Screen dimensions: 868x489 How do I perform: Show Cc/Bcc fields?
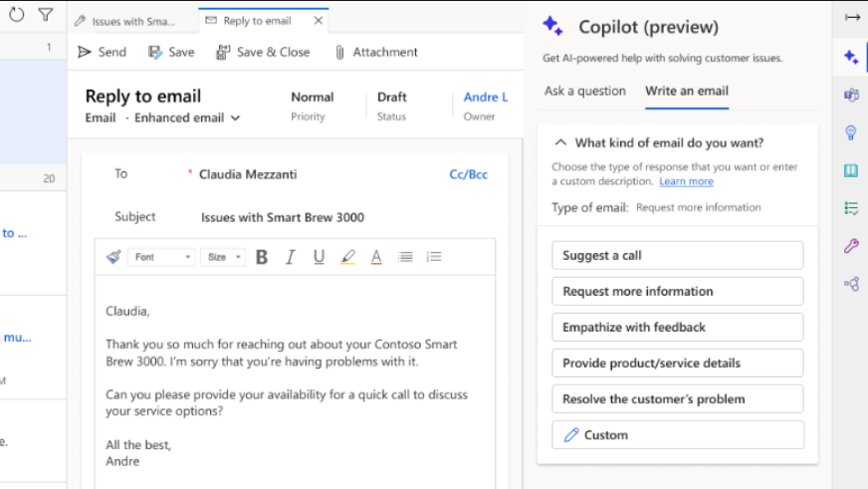[x=468, y=174]
